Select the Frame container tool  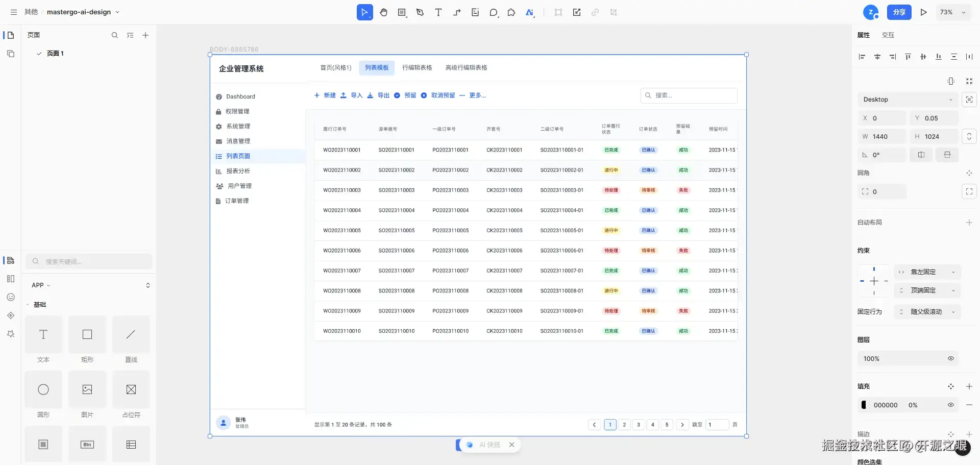(402, 12)
